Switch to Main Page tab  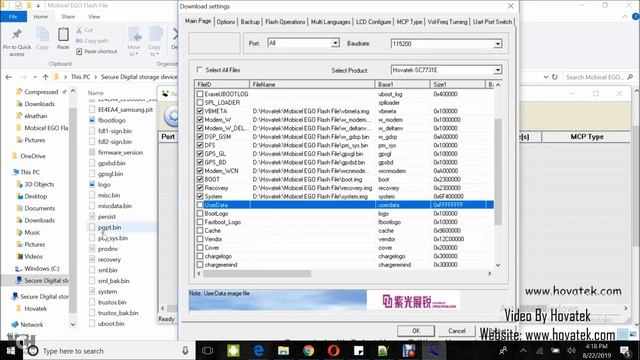tap(198, 21)
